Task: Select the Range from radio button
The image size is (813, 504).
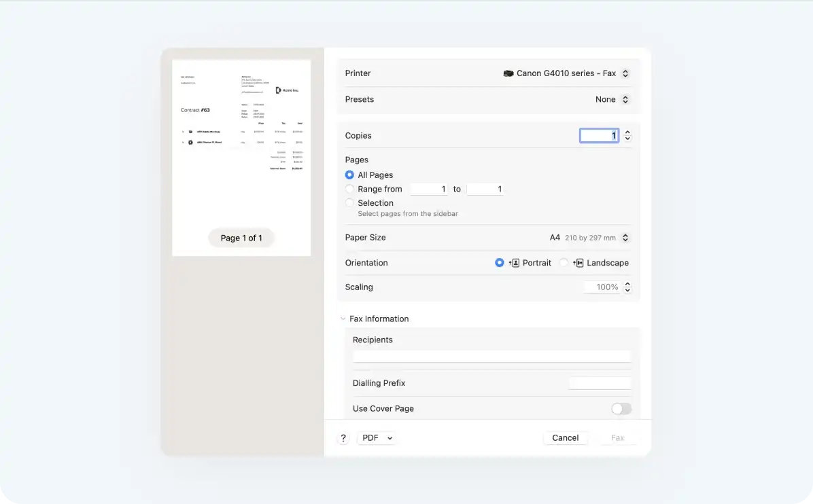Action: pos(349,189)
